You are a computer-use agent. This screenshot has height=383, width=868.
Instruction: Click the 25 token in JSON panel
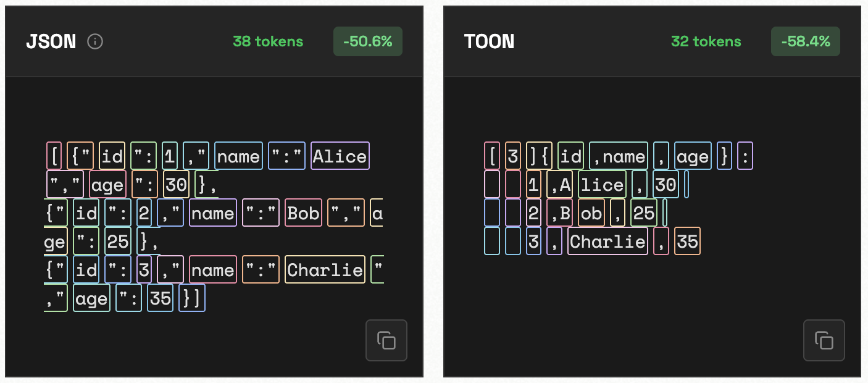(x=117, y=241)
